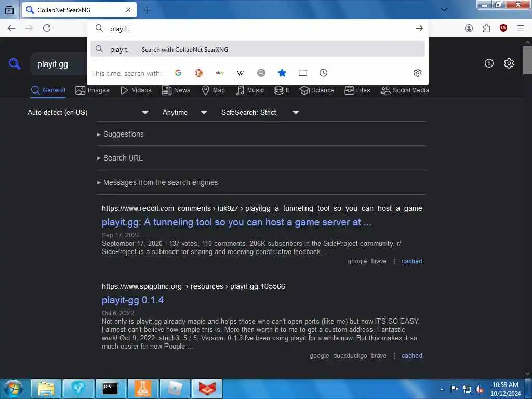This screenshot has height=399, width=532.
Task: Open the SearXNG preferences gear icon
Action: (509, 63)
